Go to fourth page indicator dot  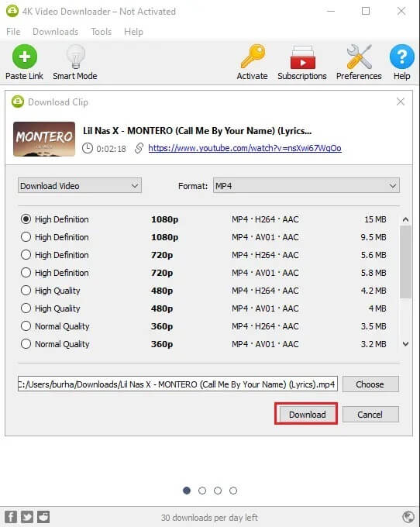[233, 491]
